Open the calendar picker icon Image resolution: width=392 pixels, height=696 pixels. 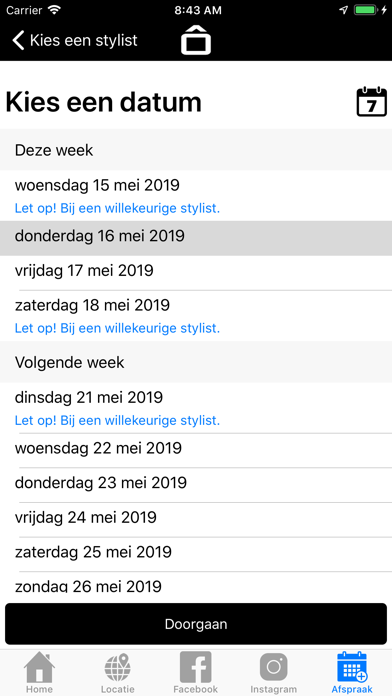tap(372, 102)
